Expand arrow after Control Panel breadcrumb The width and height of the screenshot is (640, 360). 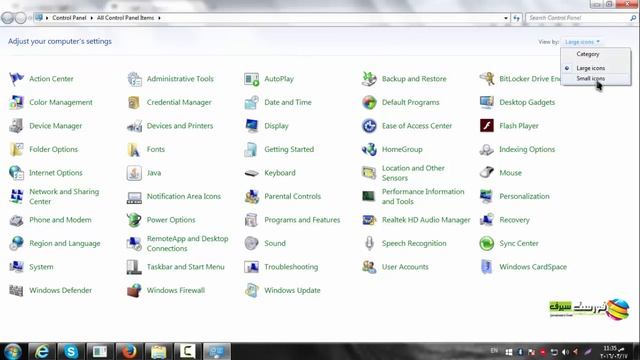(91, 18)
